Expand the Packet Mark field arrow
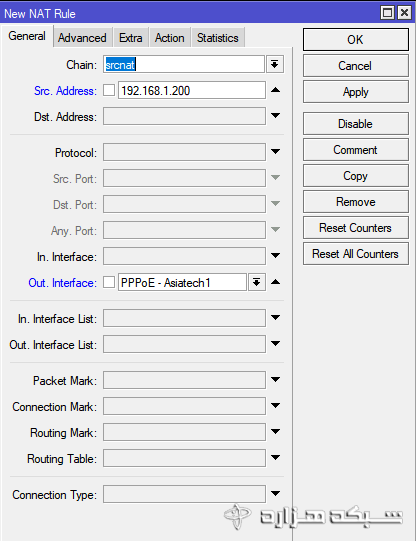This screenshot has height=541, width=416. (x=275, y=380)
